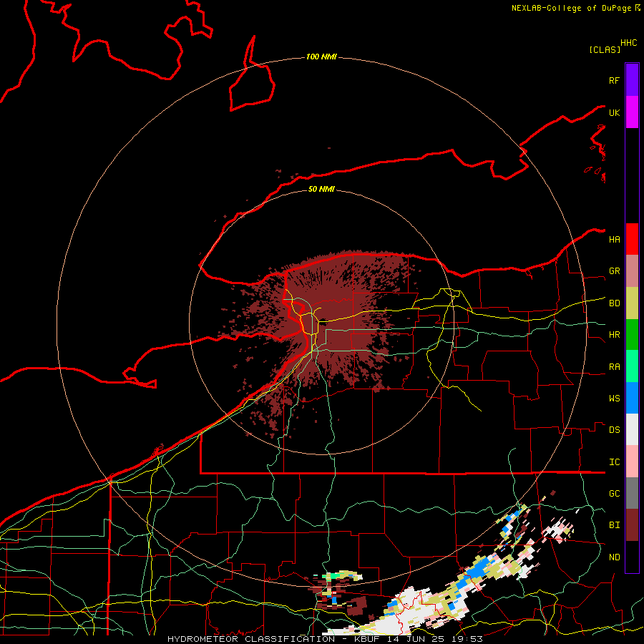Image resolution: width=644 pixels, height=644 pixels.
Task: Click the 50 NMI range ring label
Action: point(321,189)
